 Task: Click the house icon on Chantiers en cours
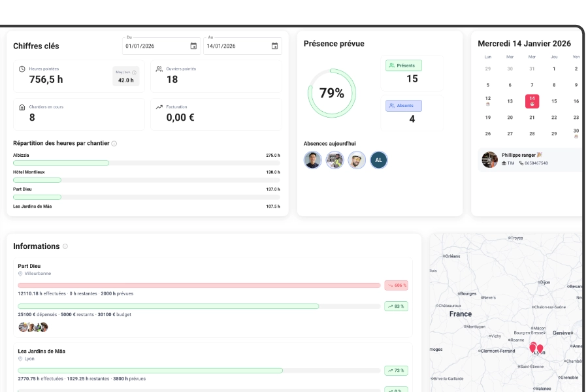tap(22, 106)
